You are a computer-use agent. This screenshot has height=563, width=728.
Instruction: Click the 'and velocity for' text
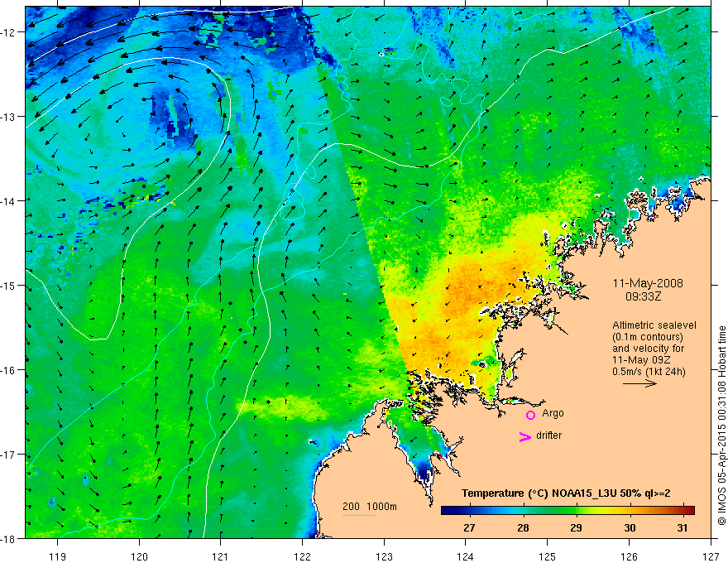648,349
